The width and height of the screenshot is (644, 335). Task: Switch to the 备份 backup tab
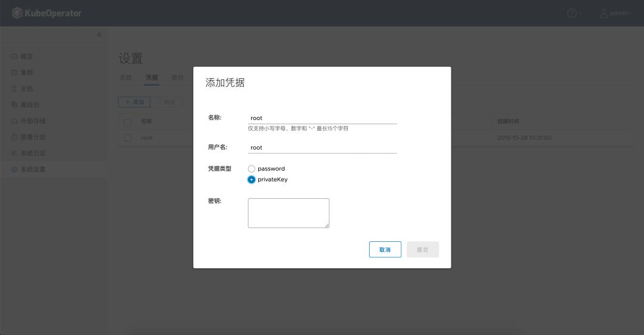178,78
